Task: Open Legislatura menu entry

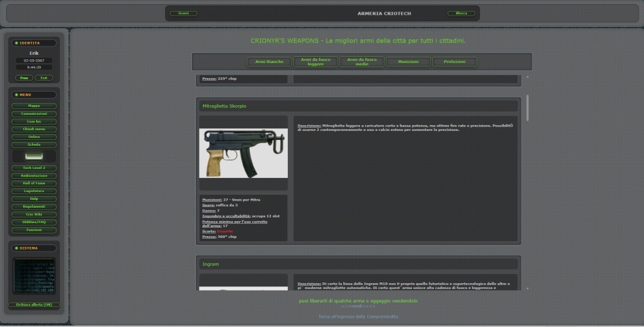Action: (x=34, y=191)
